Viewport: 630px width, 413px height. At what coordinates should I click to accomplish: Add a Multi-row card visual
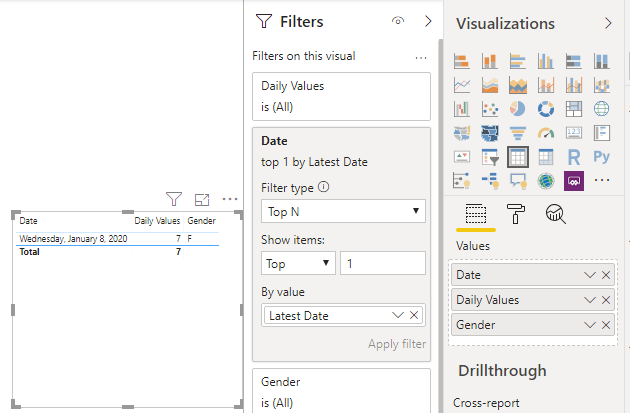[601, 133]
